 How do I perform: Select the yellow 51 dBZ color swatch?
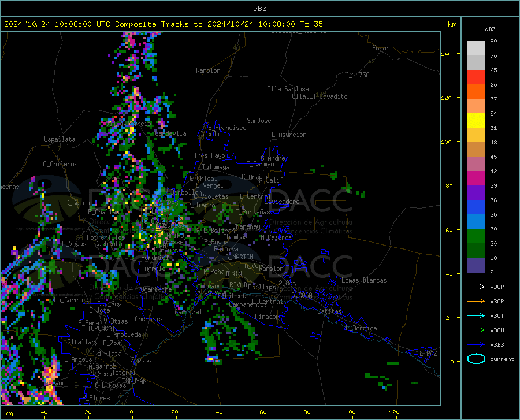476,121
